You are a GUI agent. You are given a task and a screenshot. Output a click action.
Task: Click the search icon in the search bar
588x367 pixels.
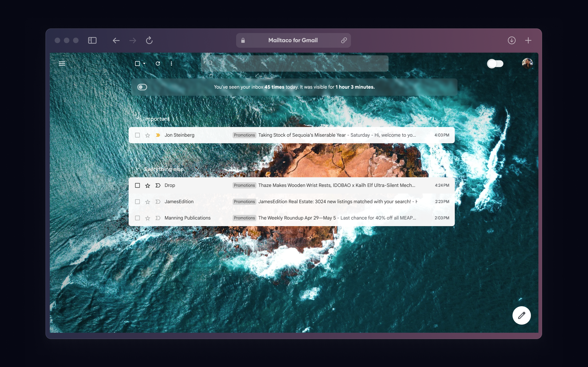[x=210, y=63]
